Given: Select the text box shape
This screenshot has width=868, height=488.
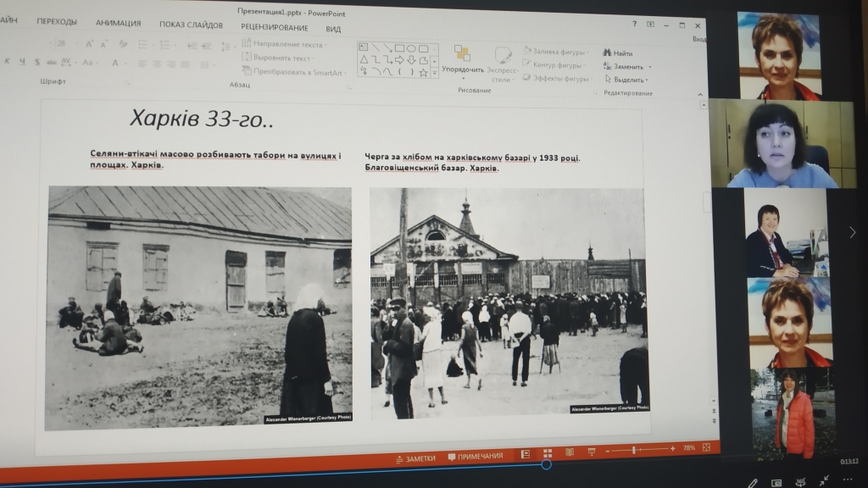Looking at the screenshot, I should point(363,47).
